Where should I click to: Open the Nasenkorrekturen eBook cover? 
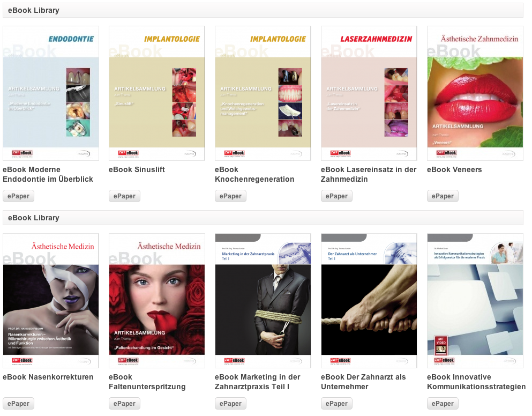pyautogui.click(x=51, y=301)
